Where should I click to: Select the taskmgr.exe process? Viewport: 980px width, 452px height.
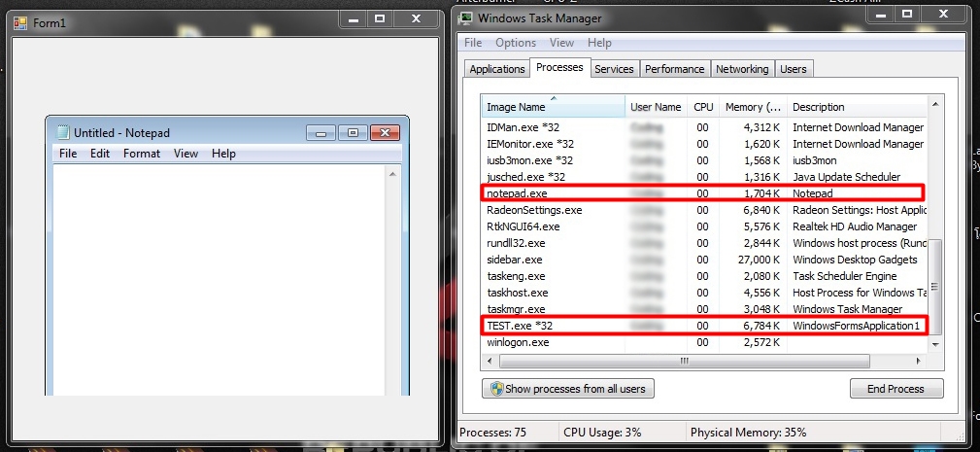point(704,309)
